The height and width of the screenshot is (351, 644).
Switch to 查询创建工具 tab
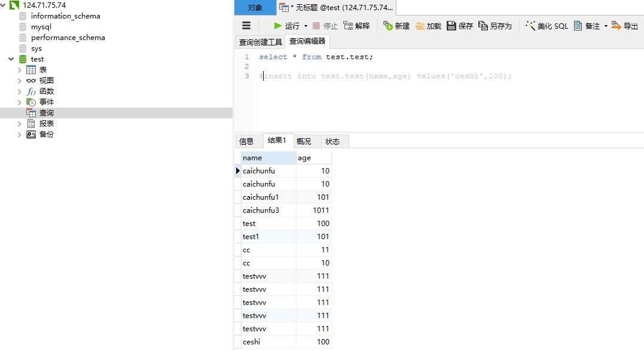pos(260,42)
